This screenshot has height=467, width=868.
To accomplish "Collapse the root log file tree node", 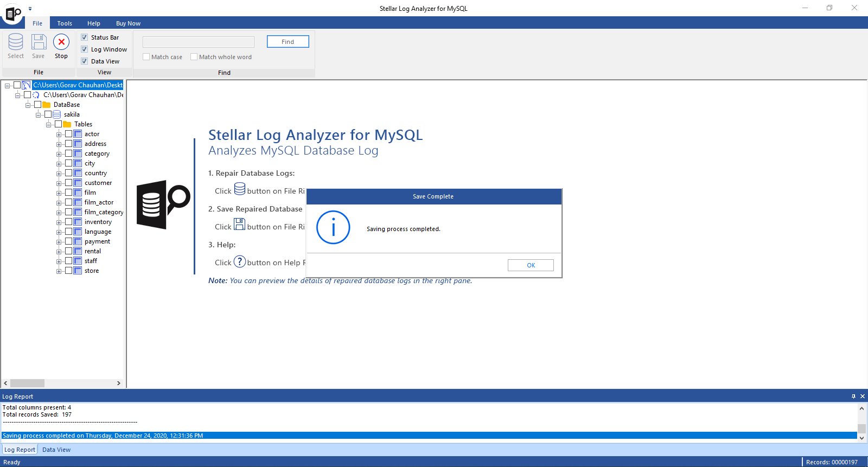I will click(8, 86).
